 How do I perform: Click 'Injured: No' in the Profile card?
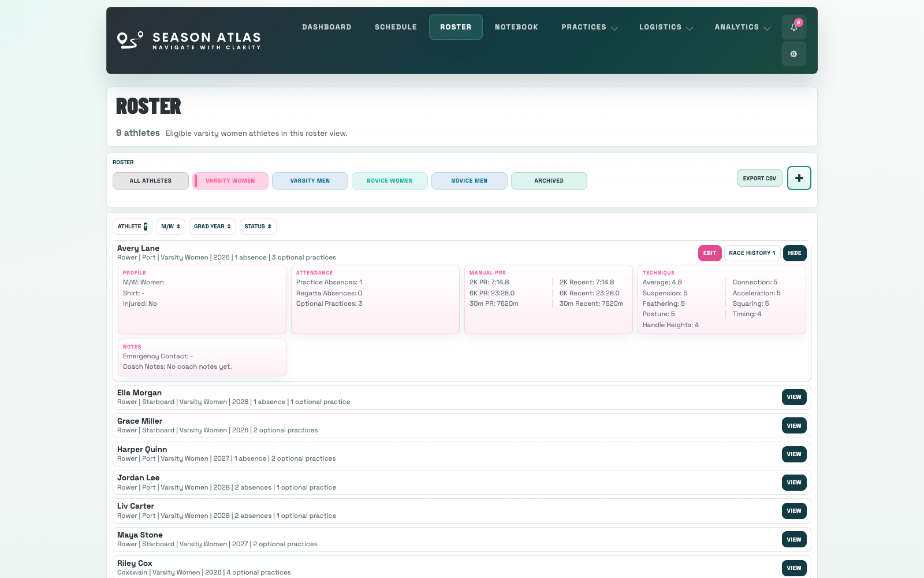pyautogui.click(x=140, y=304)
